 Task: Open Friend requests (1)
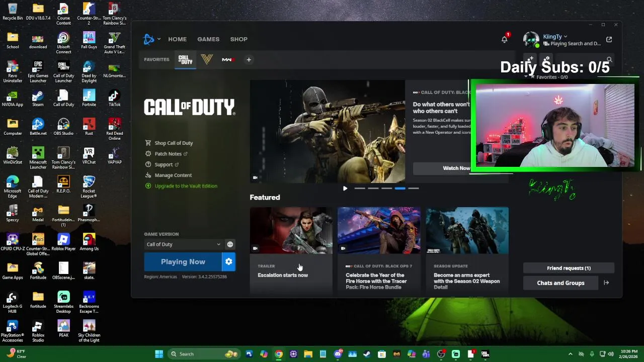tap(569, 268)
